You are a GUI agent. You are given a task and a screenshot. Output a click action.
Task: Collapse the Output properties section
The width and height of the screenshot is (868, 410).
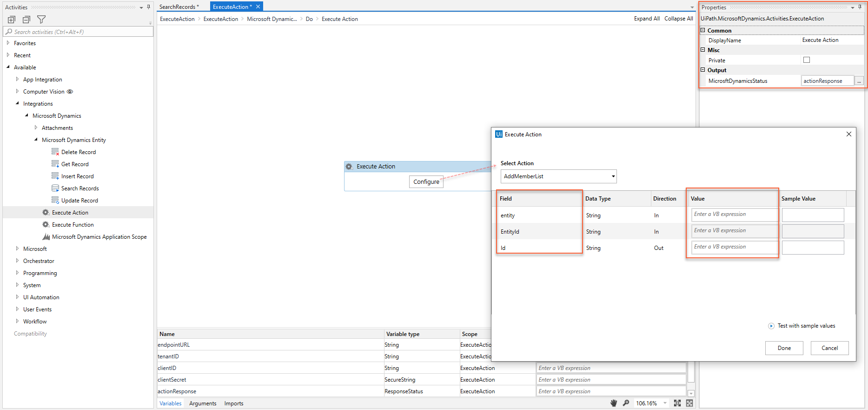click(703, 70)
